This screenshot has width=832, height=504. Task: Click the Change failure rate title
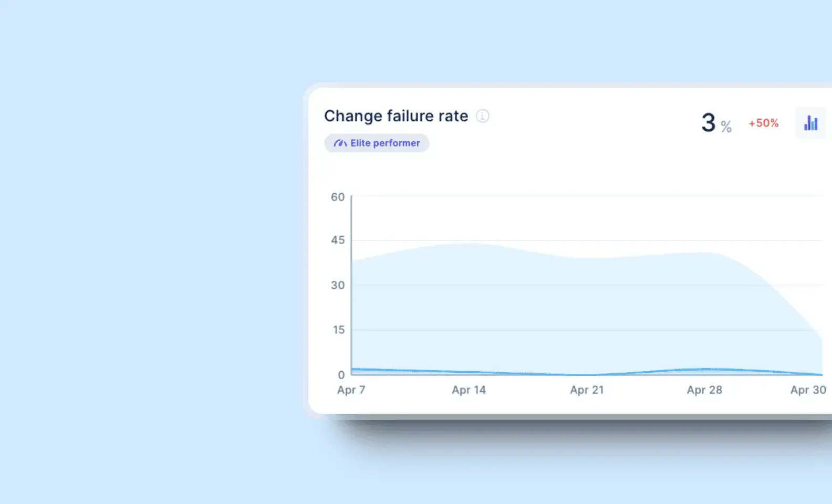point(396,116)
